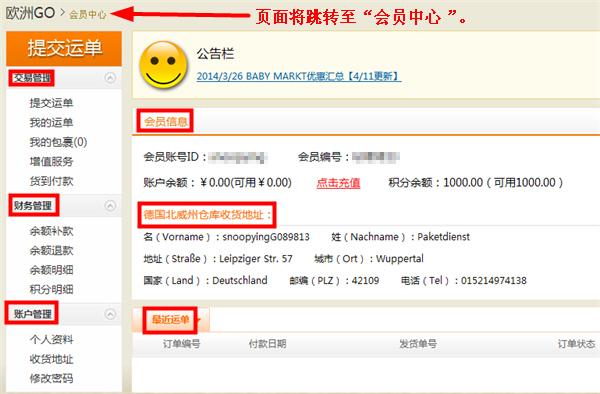This screenshot has height=394, width=600.
Task: Open 积分明细 in the sidebar
Action: 51,290
